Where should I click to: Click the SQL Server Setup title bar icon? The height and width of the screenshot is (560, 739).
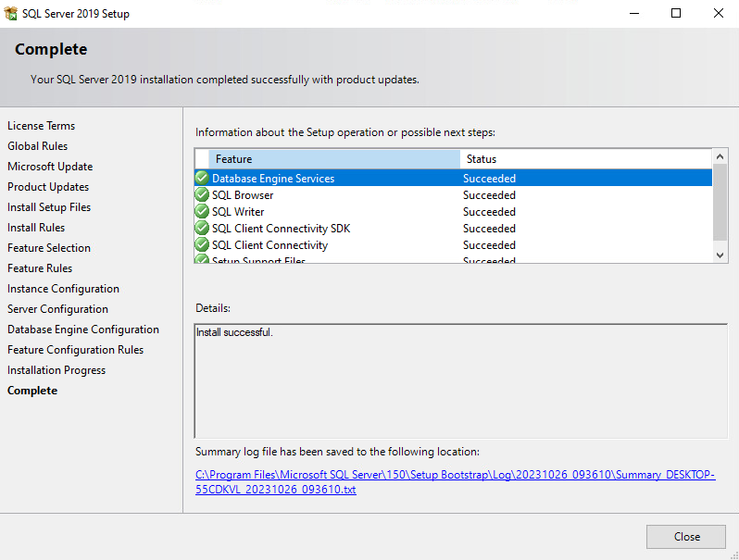pyautogui.click(x=10, y=13)
